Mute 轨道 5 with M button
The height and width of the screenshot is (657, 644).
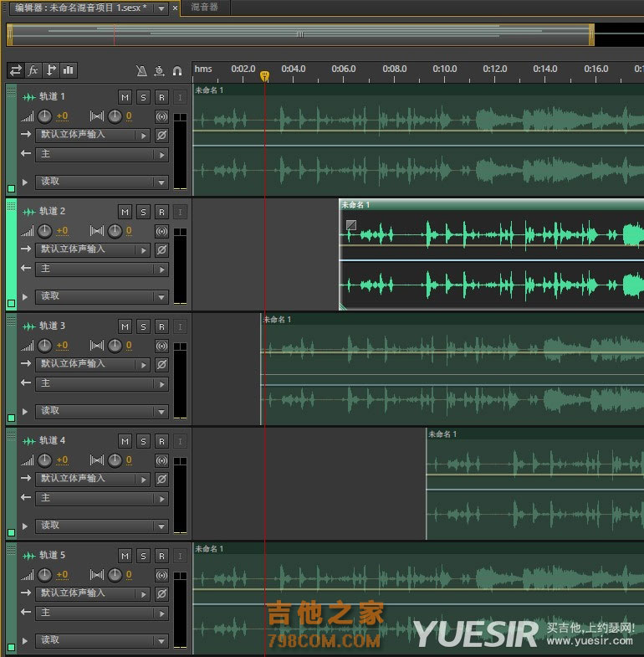click(x=125, y=556)
